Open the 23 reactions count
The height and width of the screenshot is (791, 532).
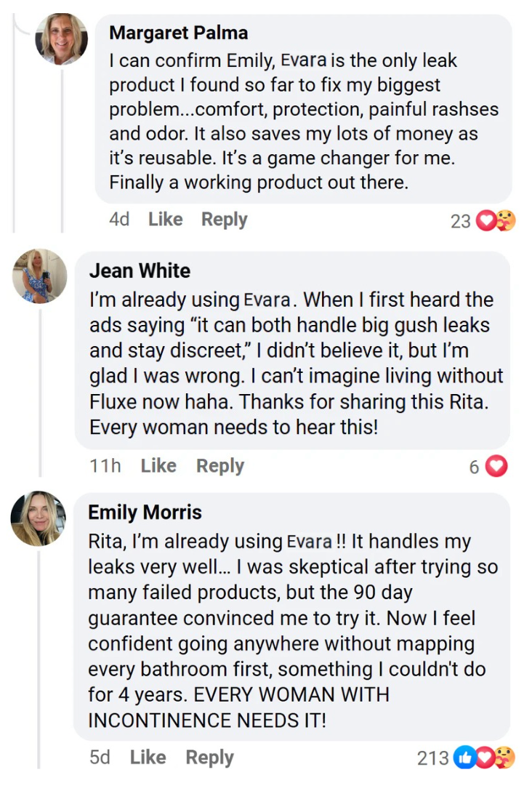click(x=461, y=220)
